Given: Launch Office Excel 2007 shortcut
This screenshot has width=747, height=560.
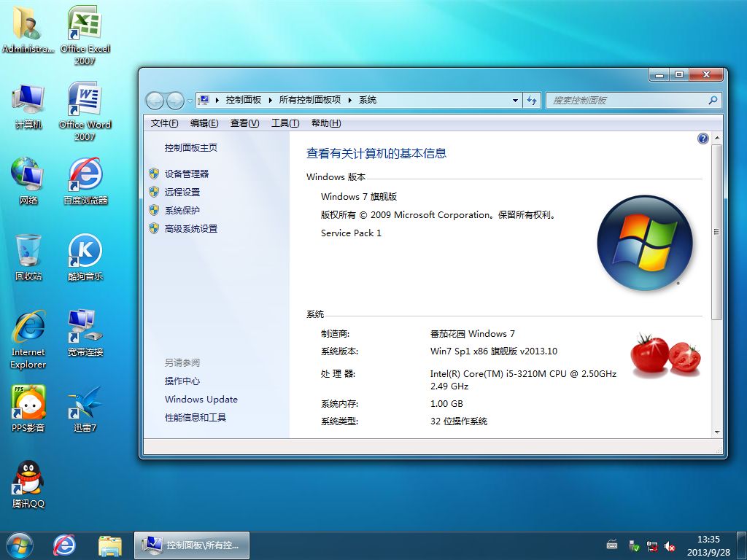Looking at the screenshot, I should (x=85, y=35).
